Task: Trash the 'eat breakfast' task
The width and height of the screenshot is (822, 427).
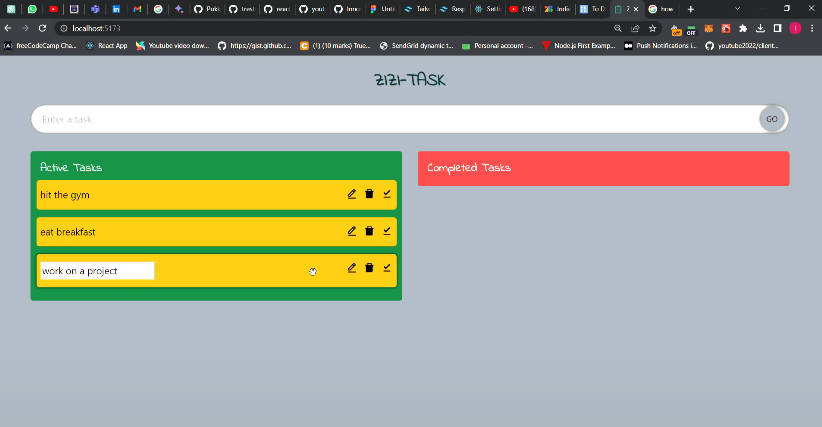Action: pos(369,231)
